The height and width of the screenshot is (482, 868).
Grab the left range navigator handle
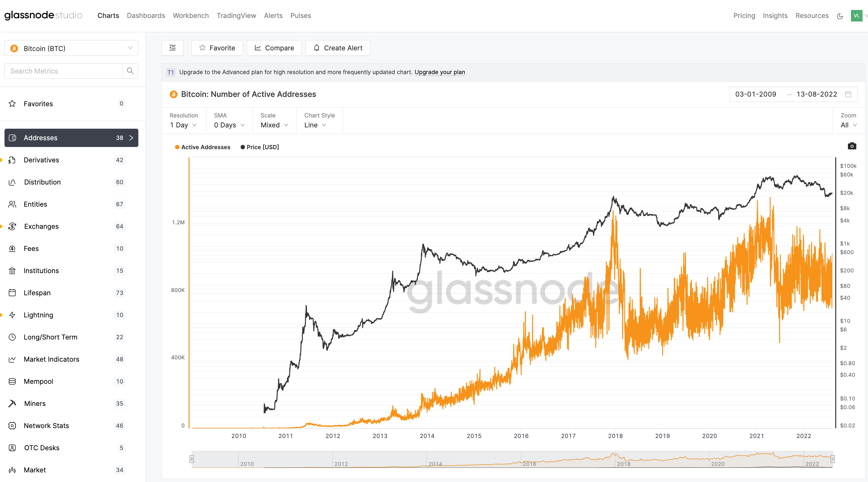pos(192,459)
